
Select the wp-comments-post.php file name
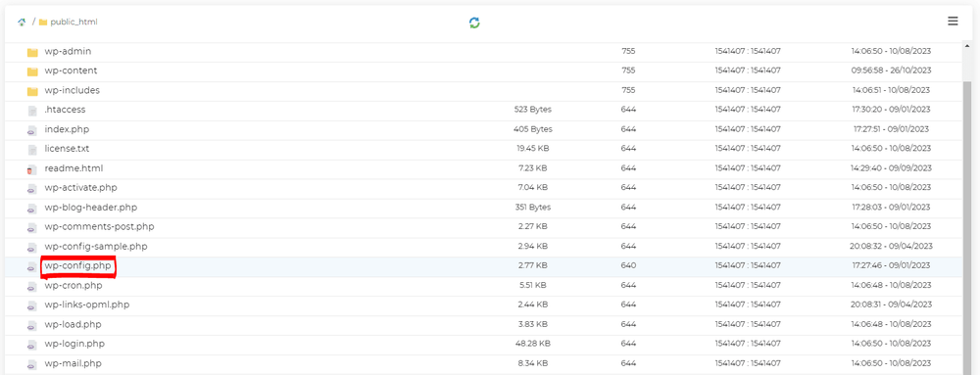coord(99,226)
